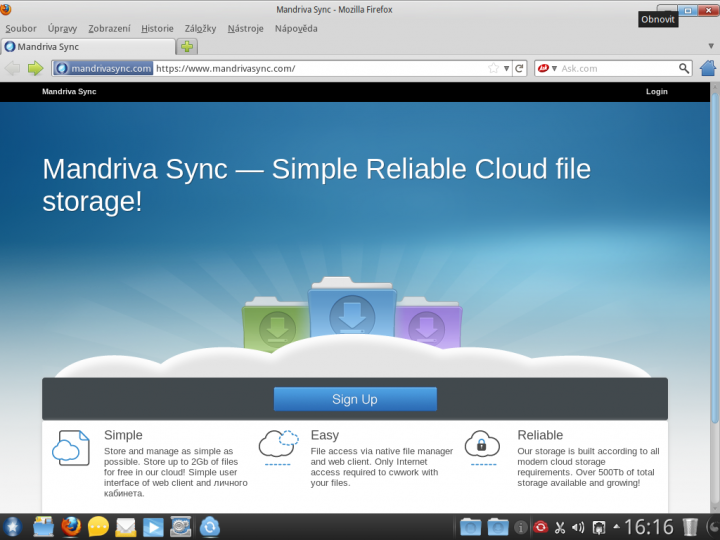
Task: Launch the file manager from the panel
Action: coord(44,527)
